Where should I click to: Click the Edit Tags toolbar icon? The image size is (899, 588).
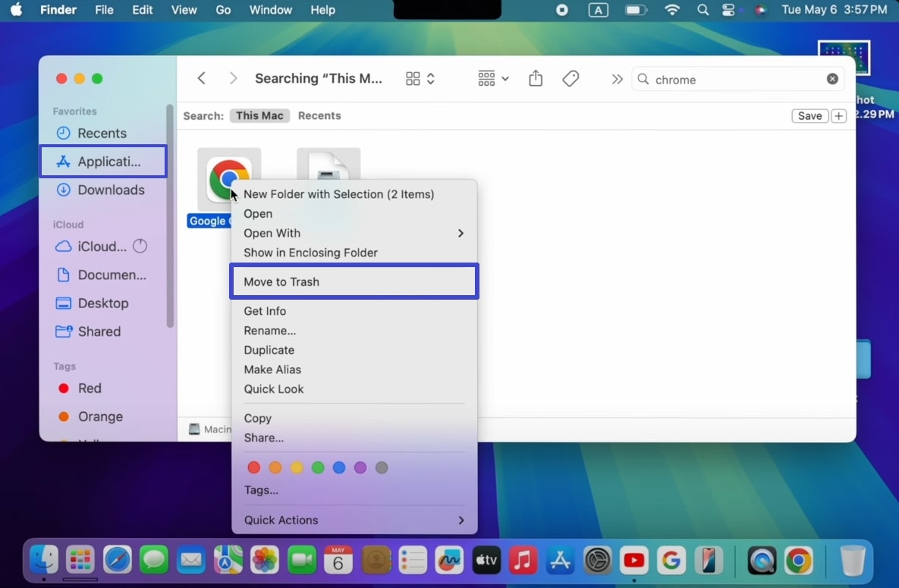pyautogui.click(x=571, y=79)
